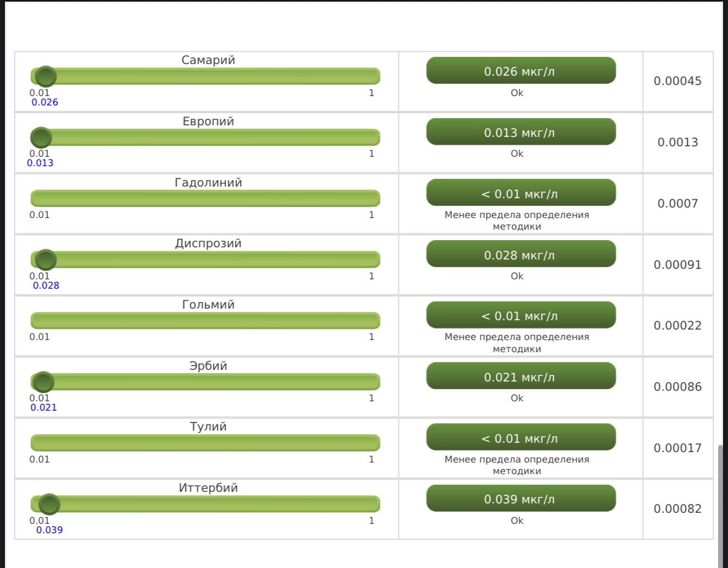Click the 0.039 мкг/л result button

pos(521,498)
